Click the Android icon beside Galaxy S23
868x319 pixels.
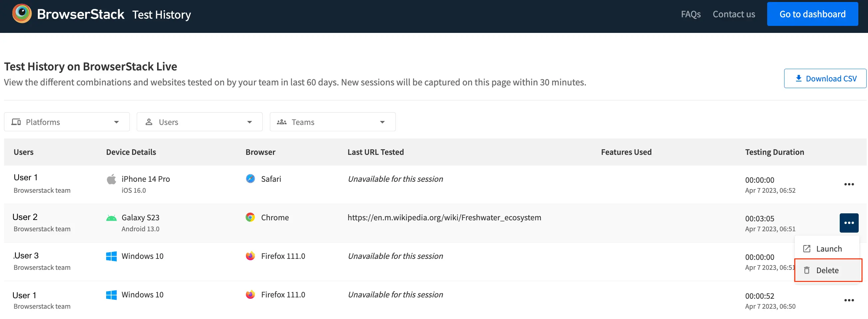[111, 218]
